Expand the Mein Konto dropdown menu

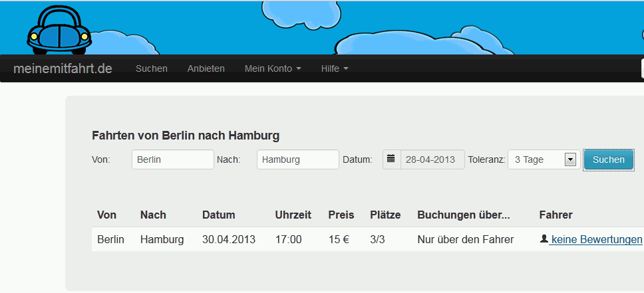(x=273, y=68)
